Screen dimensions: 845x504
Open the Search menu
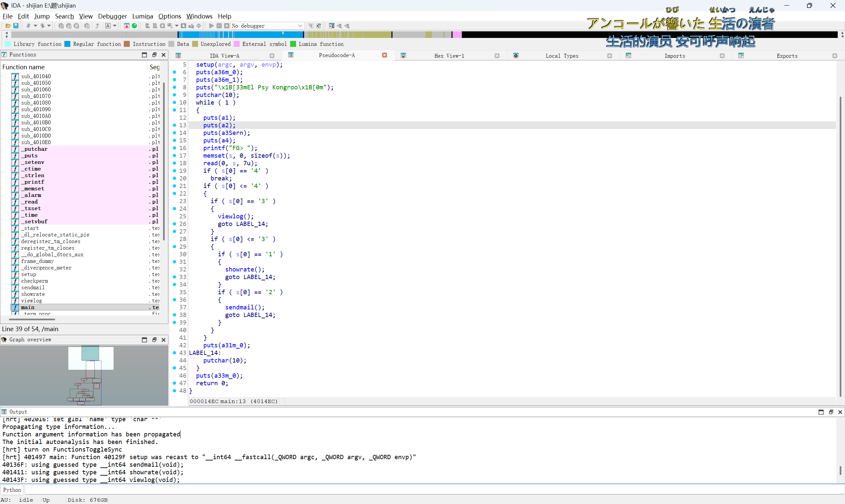(x=64, y=16)
